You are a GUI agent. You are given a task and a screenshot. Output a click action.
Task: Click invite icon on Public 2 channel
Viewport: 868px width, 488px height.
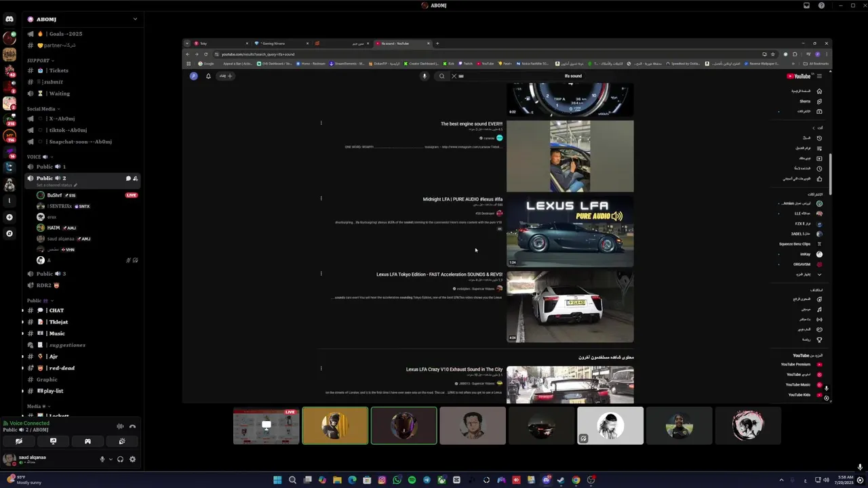tap(135, 178)
